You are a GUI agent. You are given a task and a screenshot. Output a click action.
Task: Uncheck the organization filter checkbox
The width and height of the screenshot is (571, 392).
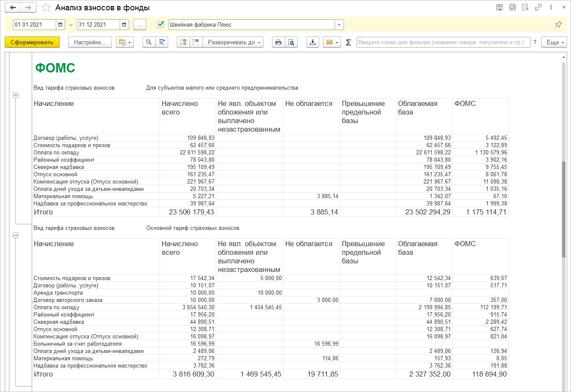[x=161, y=24]
